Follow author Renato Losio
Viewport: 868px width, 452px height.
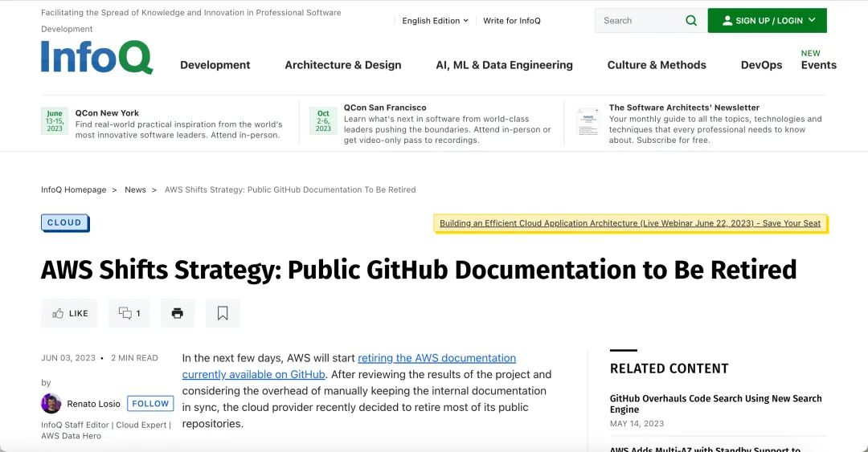[x=150, y=403]
